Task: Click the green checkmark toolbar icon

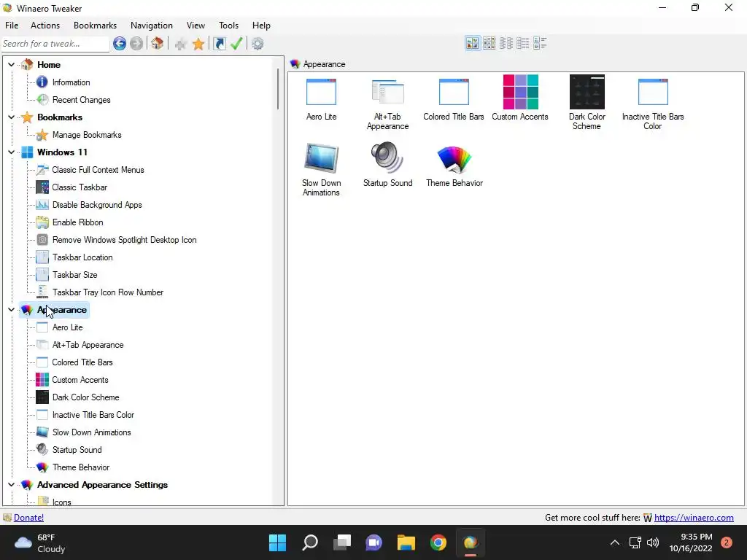Action: pos(237,44)
